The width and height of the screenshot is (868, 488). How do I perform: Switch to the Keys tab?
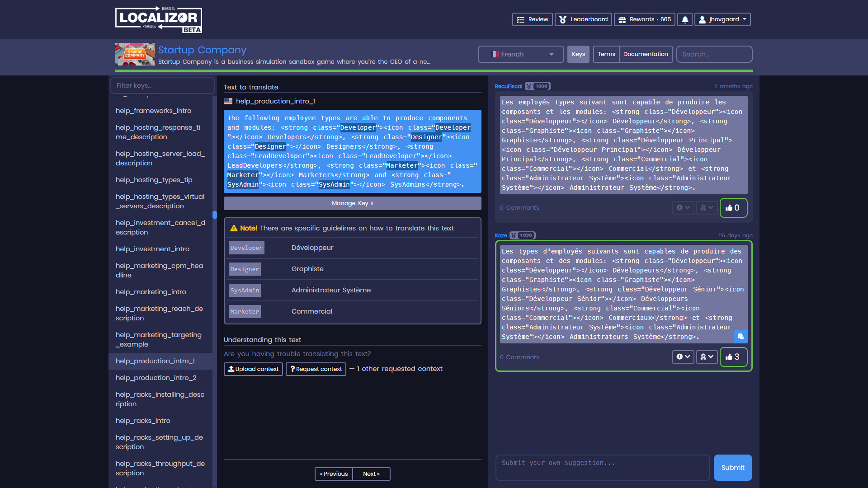coord(578,54)
